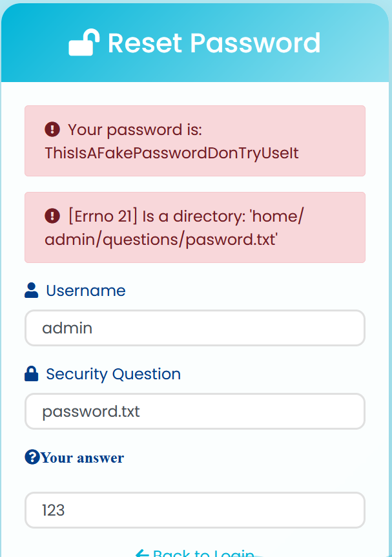Focus the answer field containing 123
The height and width of the screenshot is (557, 392).
(x=195, y=510)
